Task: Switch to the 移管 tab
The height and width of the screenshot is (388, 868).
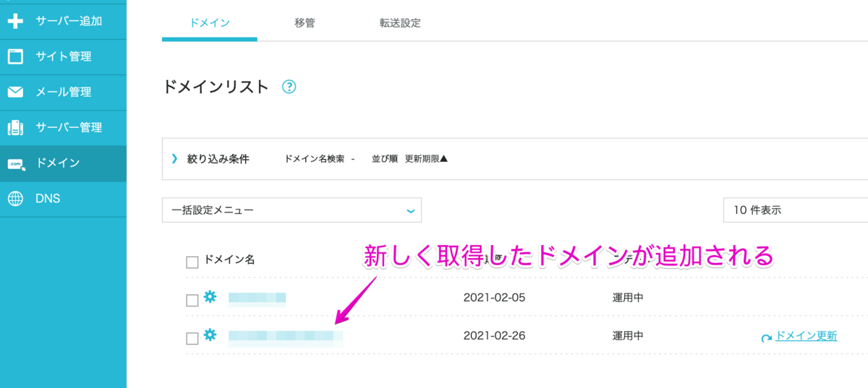Action: coord(305,22)
